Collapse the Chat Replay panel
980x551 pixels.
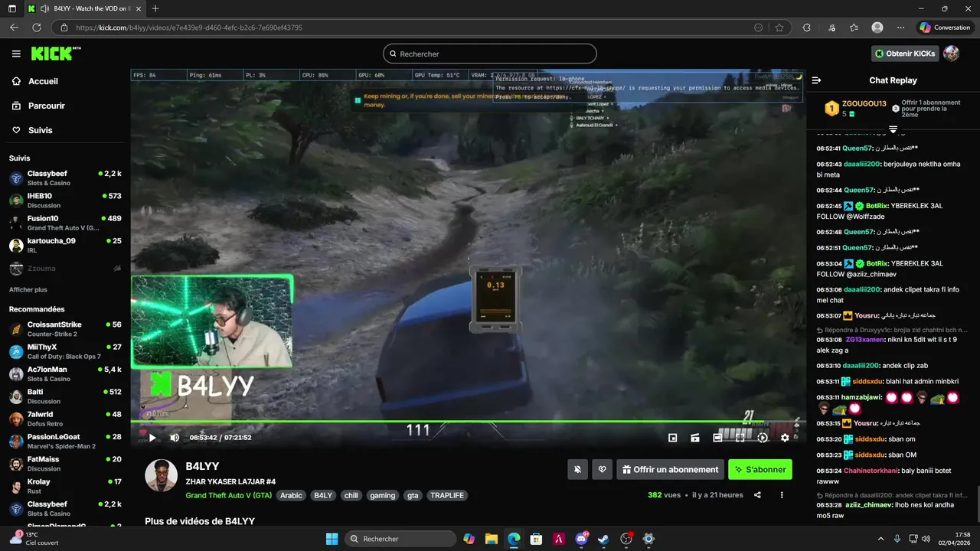[x=816, y=80]
